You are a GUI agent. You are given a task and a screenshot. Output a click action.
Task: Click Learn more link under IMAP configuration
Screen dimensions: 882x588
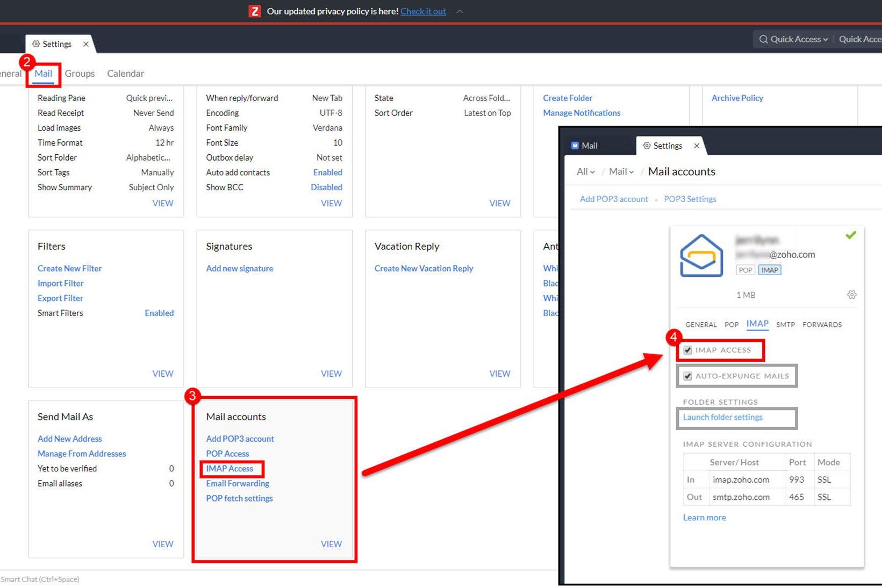tap(704, 518)
